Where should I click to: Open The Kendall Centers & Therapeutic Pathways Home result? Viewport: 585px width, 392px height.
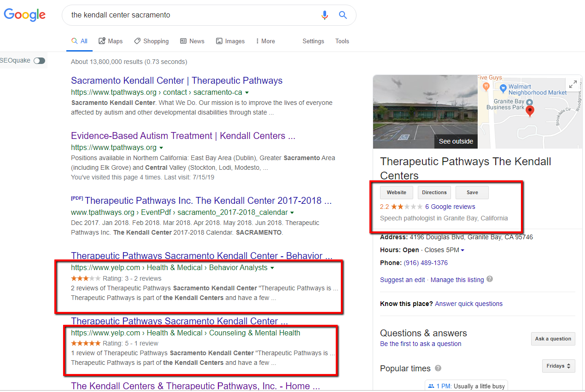[x=195, y=386]
